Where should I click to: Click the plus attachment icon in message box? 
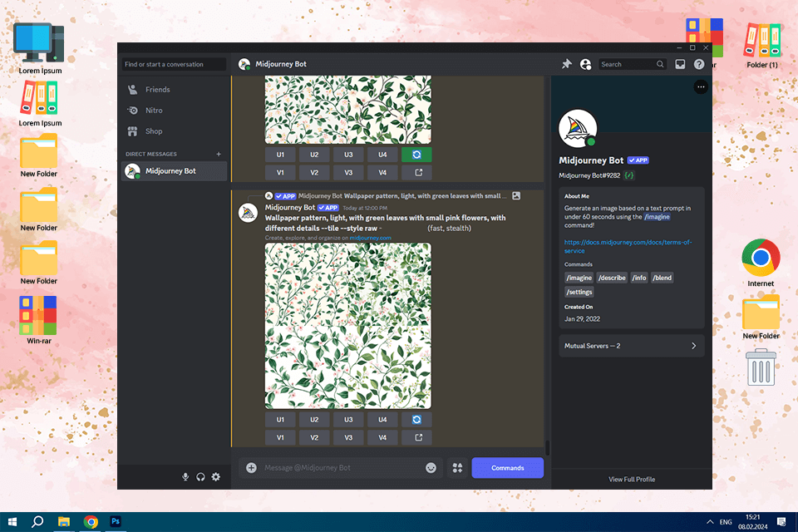[x=251, y=468]
